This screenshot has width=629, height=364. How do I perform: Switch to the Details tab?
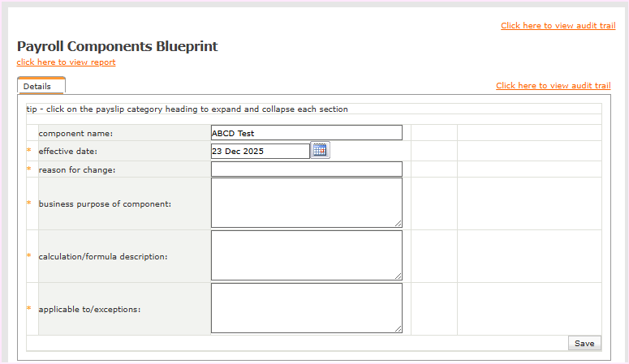tap(37, 86)
